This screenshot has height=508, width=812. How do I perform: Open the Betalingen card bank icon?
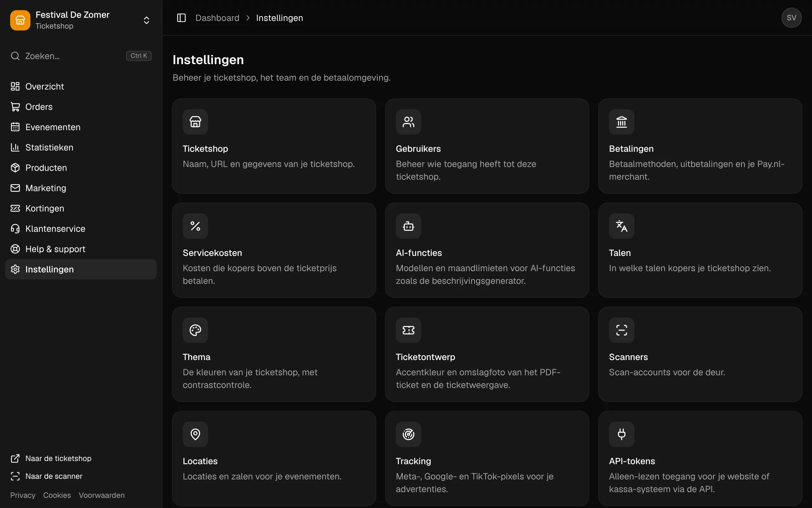pos(621,122)
